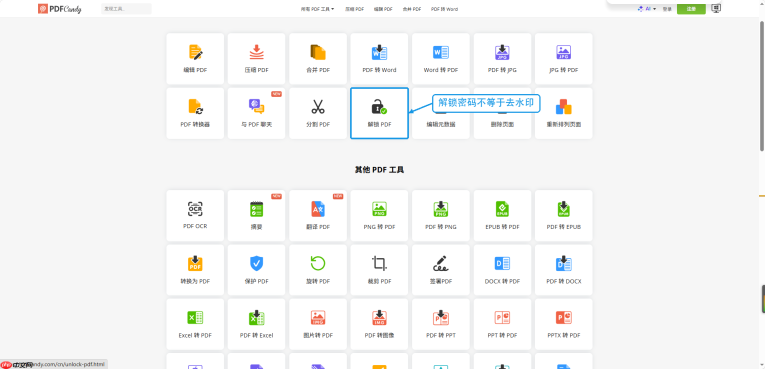Open the 重新排列页面 colored blocks icon
The height and width of the screenshot is (369, 765).
[x=564, y=106]
